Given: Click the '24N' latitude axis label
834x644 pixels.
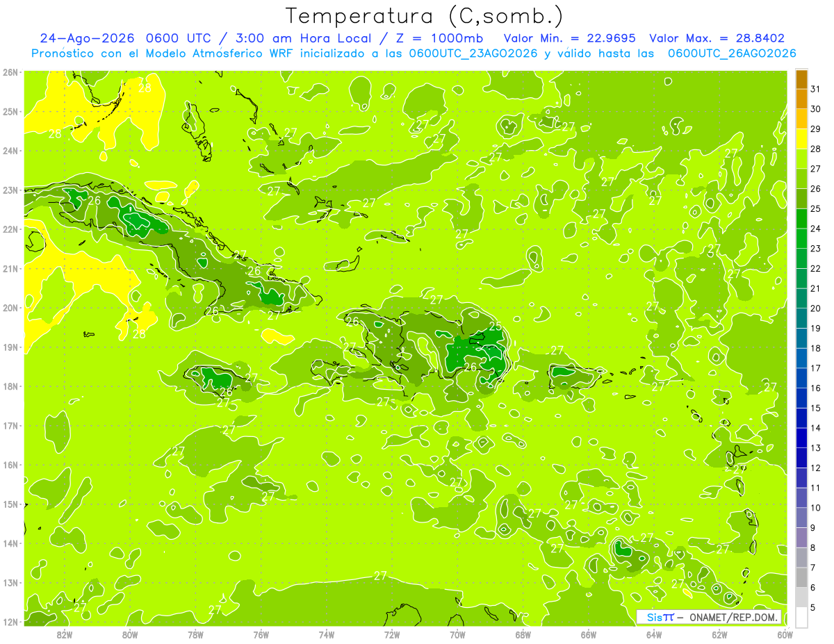Looking at the screenshot, I should [10, 151].
